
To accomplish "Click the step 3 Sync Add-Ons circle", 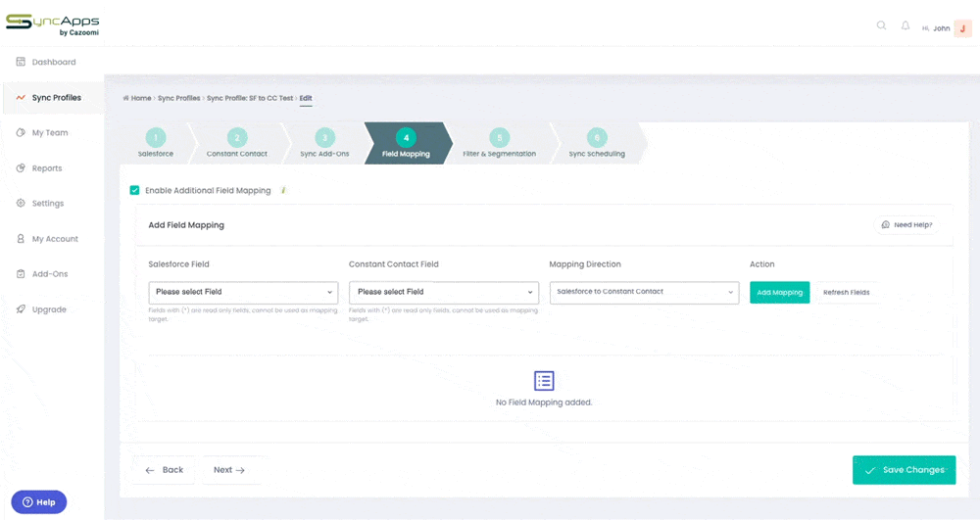I will 324,137.
